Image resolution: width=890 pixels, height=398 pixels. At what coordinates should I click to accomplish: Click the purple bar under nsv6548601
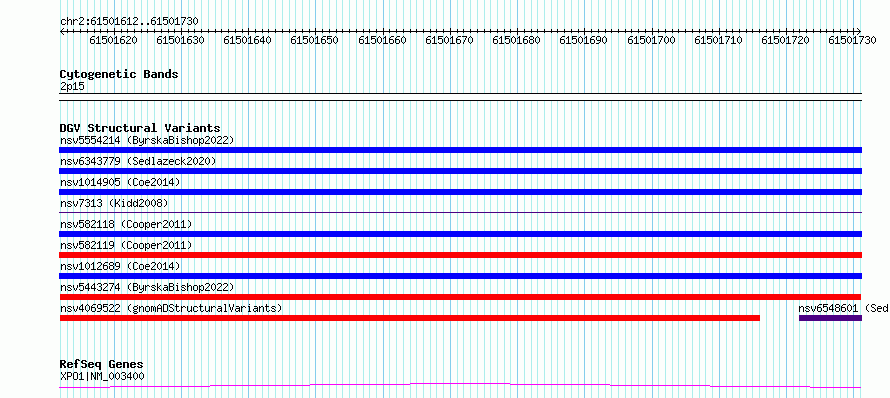point(830,318)
